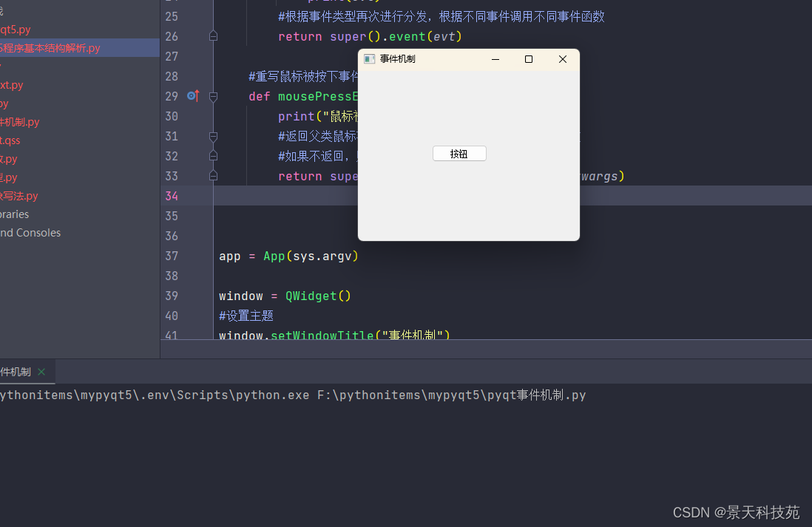The height and width of the screenshot is (527, 812).
Task: Select the raries tree entry
Action: (x=15, y=214)
